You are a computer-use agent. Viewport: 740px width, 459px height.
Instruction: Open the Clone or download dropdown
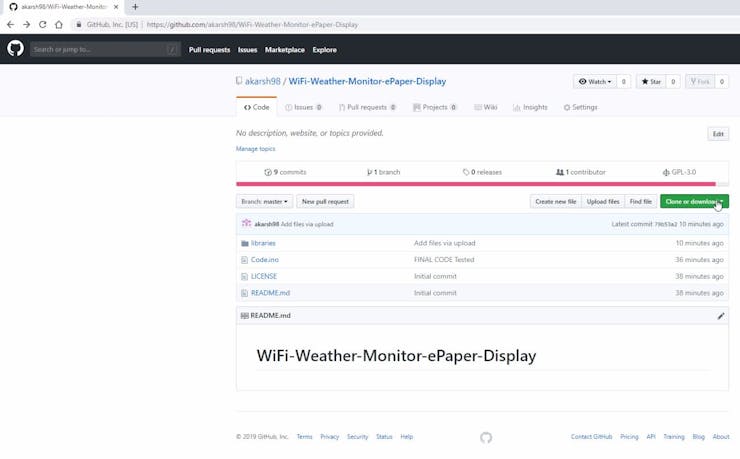tap(693, 202)
